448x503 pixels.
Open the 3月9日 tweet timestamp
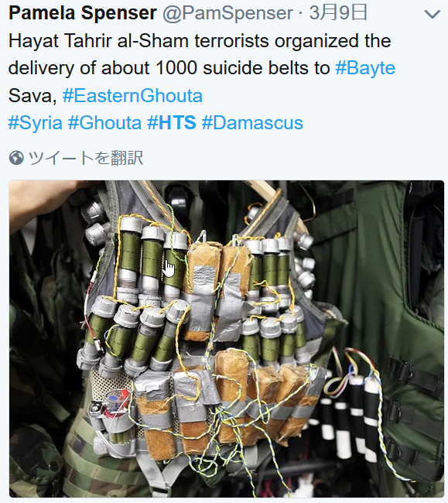(x=338, y=13)
